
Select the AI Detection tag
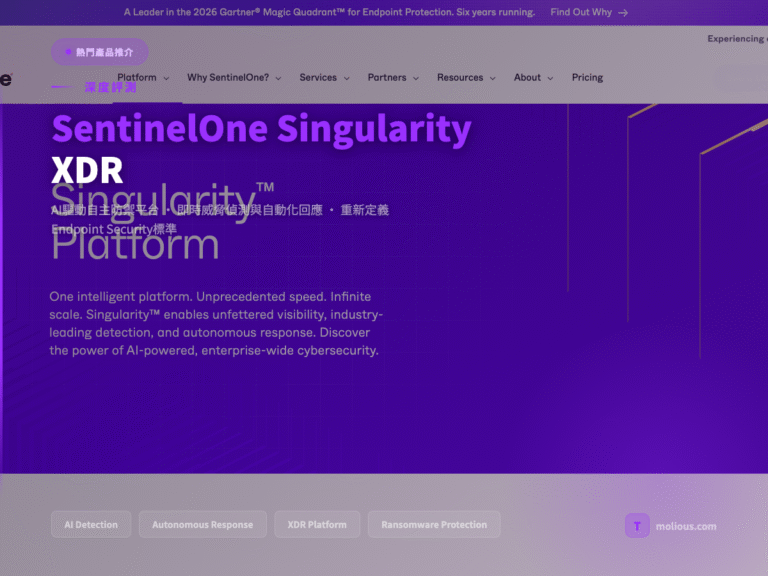point(91,525)
